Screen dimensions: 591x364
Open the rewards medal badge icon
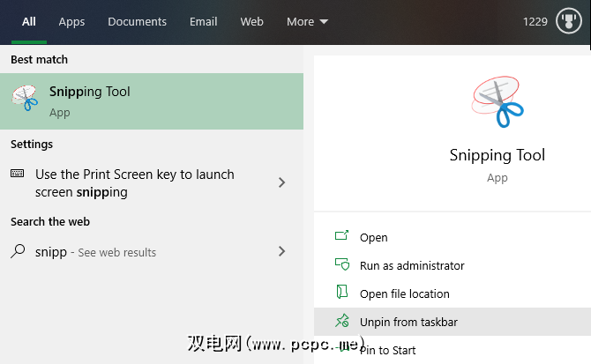click(569, 21)
